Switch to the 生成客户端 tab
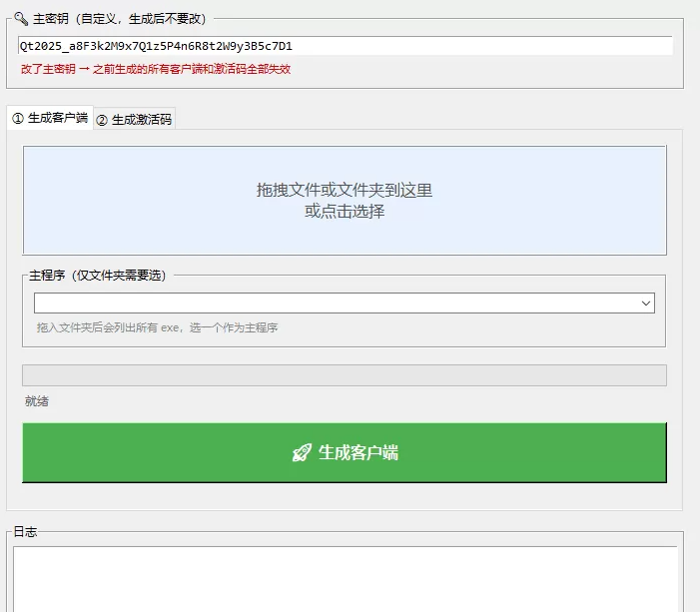 [50, 118]
